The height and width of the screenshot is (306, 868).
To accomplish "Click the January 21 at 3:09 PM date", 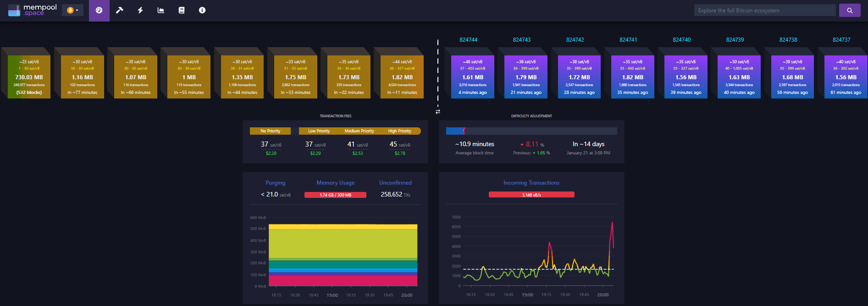I will pyautogui.click(x=588, y=153).
